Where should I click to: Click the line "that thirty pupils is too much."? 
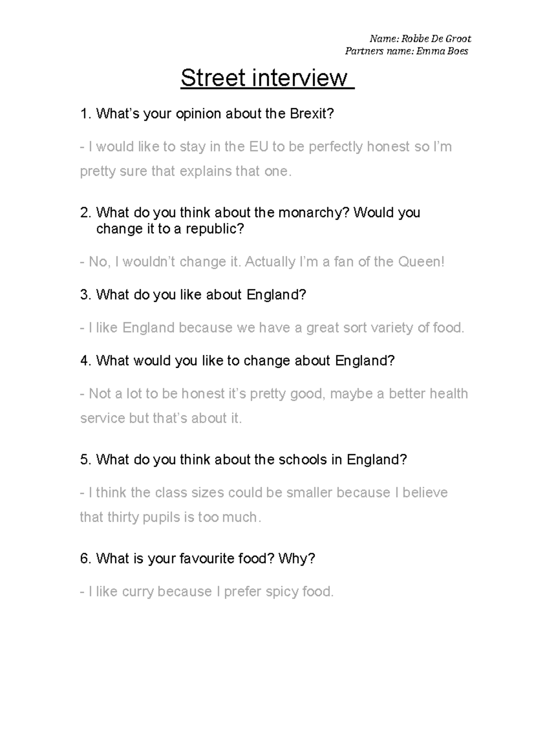click(170, 517)
